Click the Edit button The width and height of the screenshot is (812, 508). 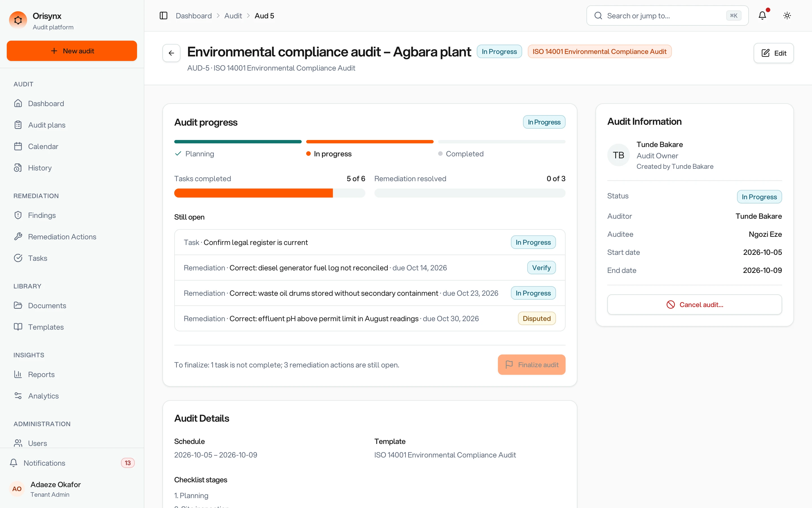773,53
